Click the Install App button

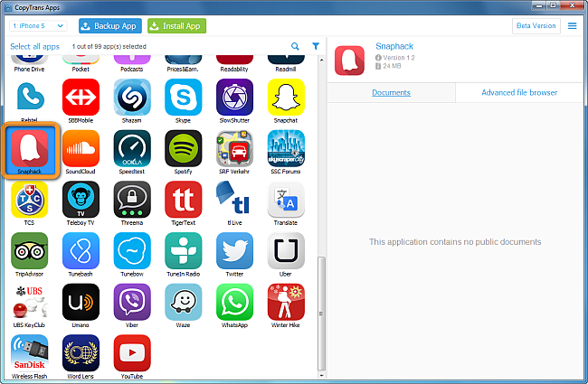[176, 26]
